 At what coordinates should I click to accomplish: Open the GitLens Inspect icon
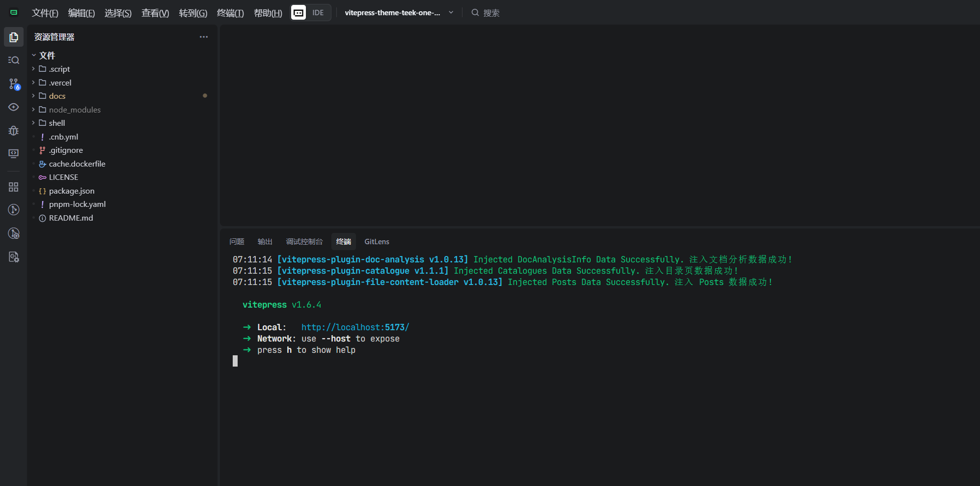14,233
